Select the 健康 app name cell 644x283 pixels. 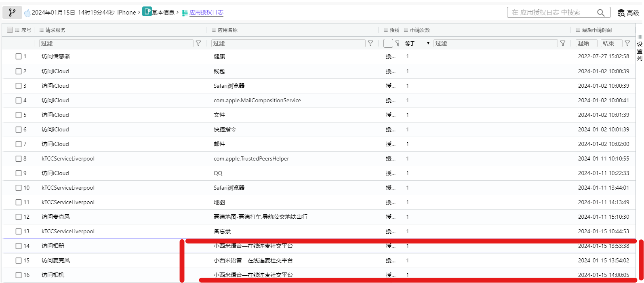219,57
